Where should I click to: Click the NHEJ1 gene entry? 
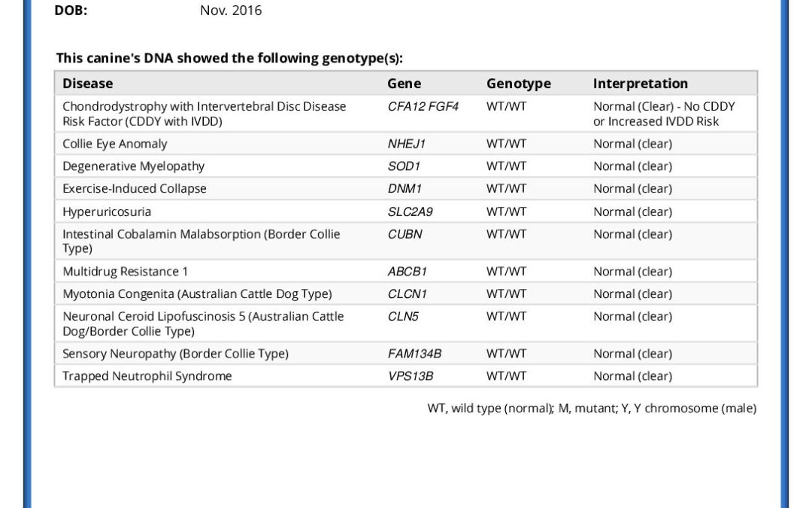point(406,144)
